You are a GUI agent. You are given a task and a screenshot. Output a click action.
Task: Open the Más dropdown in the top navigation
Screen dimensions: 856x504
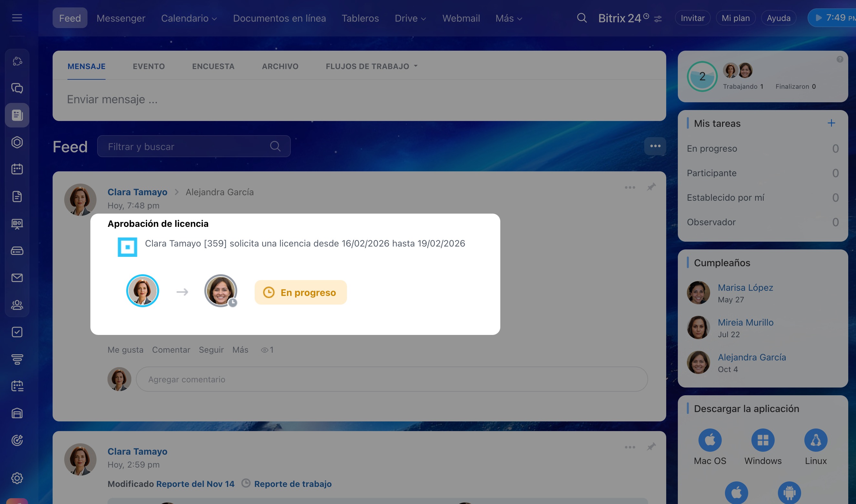[508, 18]
